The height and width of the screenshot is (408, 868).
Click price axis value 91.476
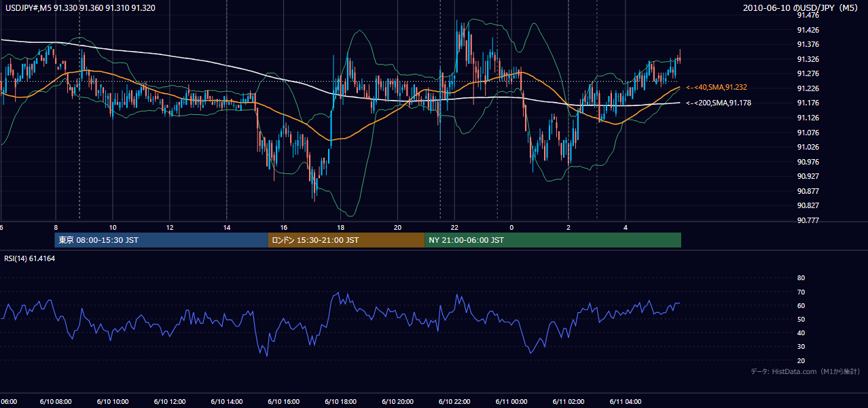point(808,15)
